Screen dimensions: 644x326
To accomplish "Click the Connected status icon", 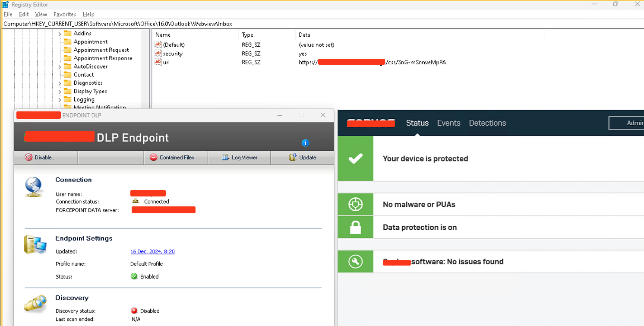I will click(135, 201).
